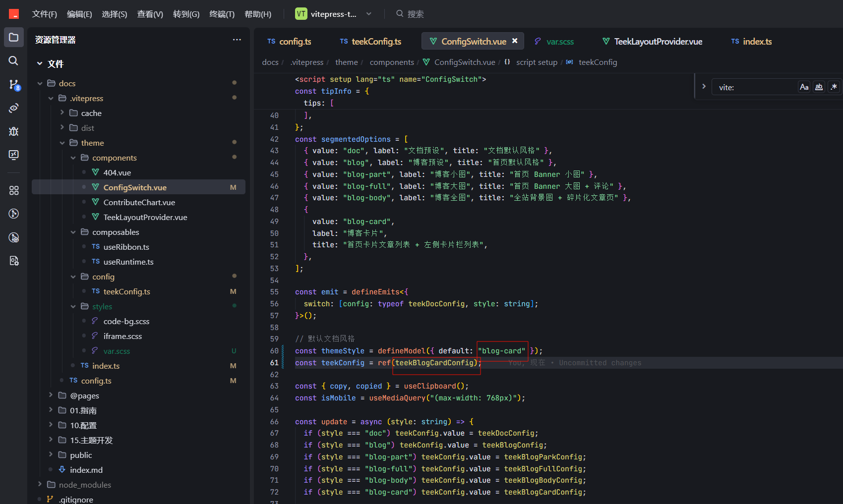Click the teekConfig breadcrumb symbol
The image size is (843, 504).
tap(598, 62)
